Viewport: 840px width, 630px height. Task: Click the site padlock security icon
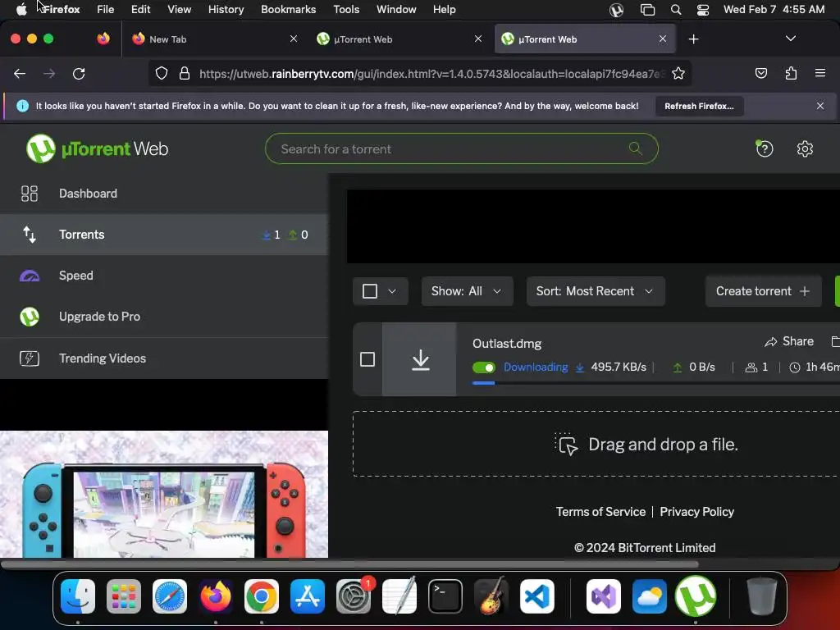click(x=185, y=73)
